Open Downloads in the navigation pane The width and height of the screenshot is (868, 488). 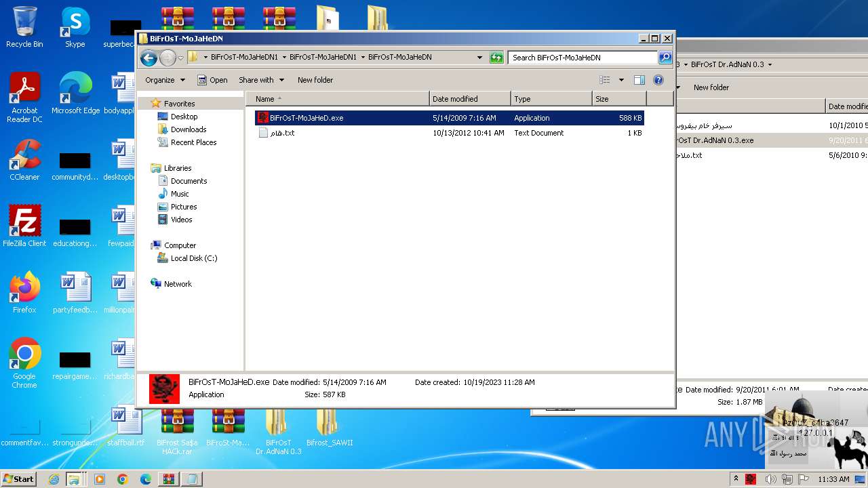click(189, 129)
